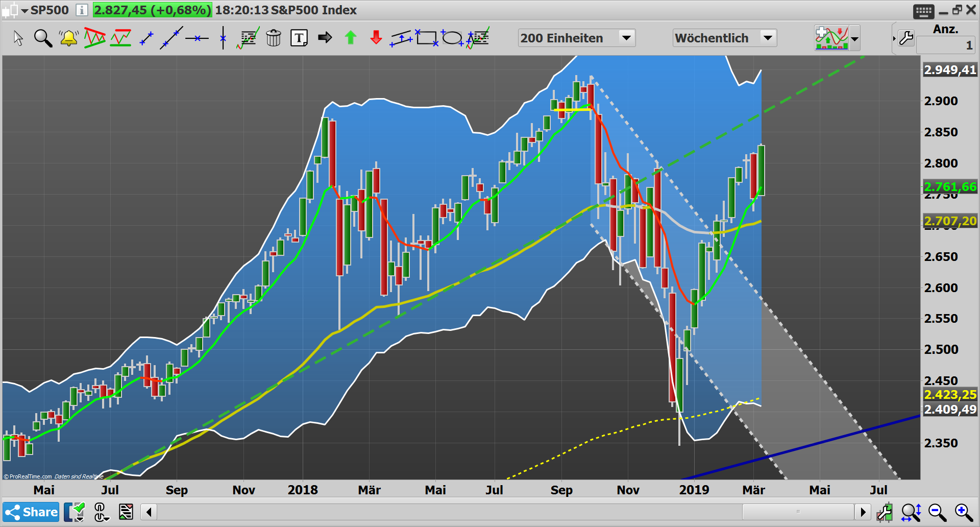Image resolution: width=980 pixels, height=527 pixels.
Task: Click the yellow 2.707,20 price label
Action: (950, 221)
